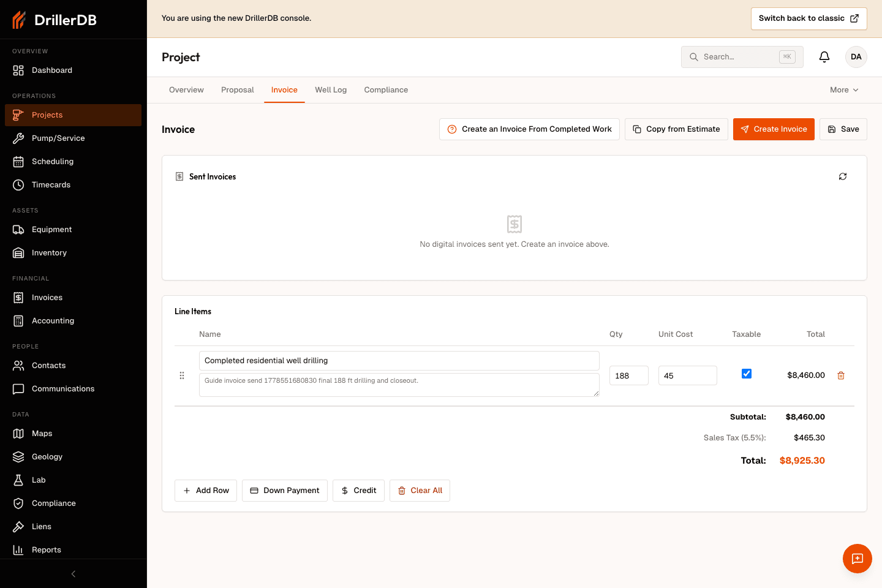The image size is (882, 588).
Task: Open Maps data page
Action: pyautogui.click(x=73, y=434)
